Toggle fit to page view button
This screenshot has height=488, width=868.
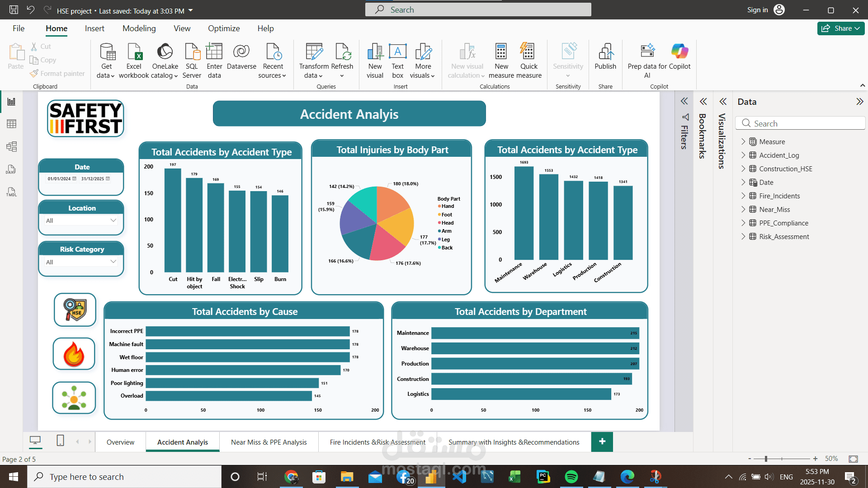[x=853, y=459]
